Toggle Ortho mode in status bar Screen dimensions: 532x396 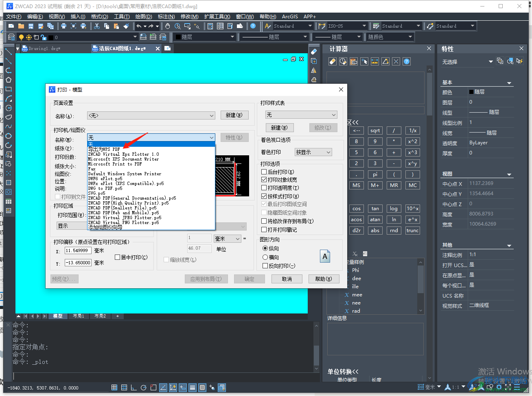coord(134,387)
